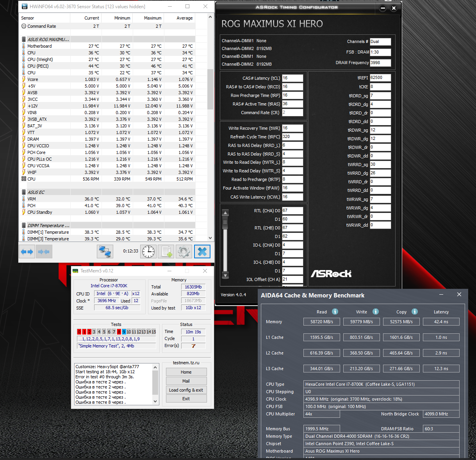Close the ASRock Timing Configurator window
Viewport: 476px width, 460px height.
(x=394, y=8)
